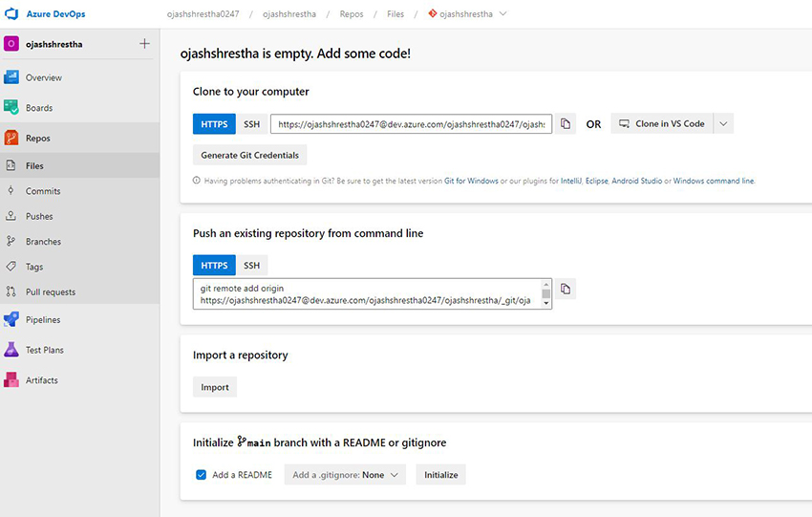Click the Generate Git Credentials button

pos(249,155)
